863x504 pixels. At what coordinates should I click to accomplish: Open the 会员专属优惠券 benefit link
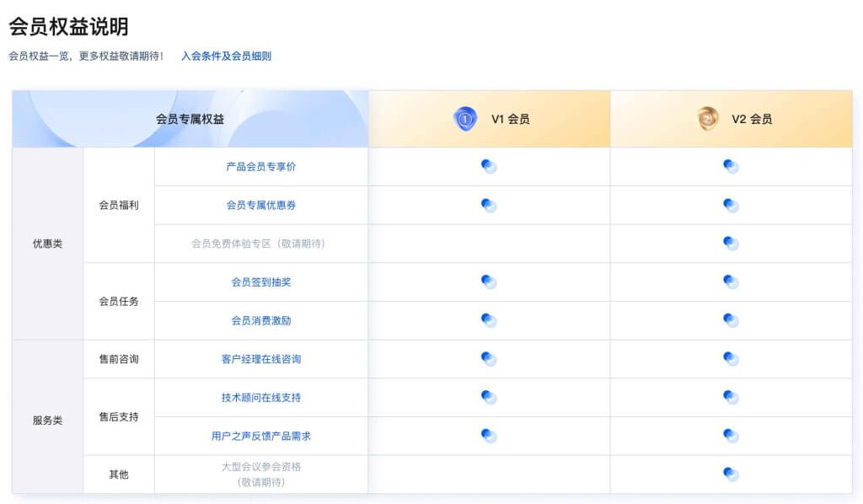(x=261, y=205)
